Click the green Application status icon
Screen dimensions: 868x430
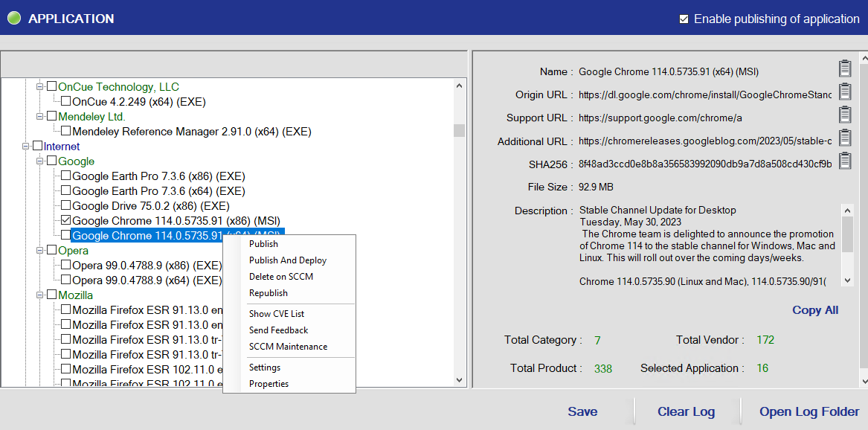pos(14,19)
